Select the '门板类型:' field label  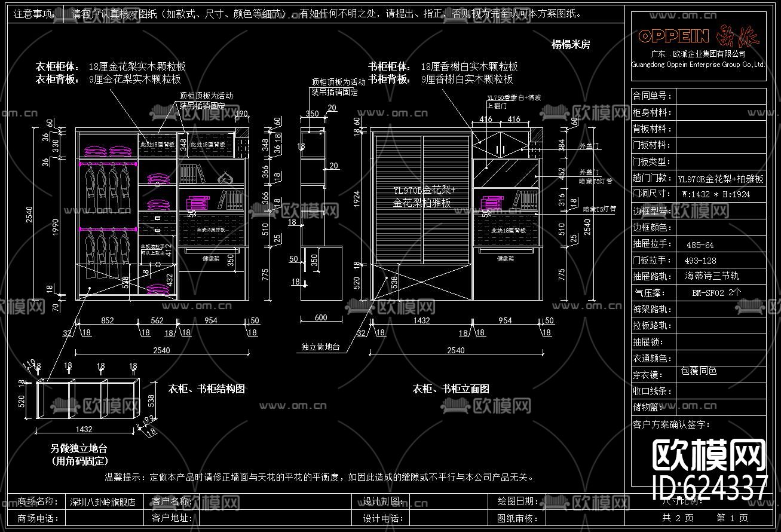click(x=653, y=162)
